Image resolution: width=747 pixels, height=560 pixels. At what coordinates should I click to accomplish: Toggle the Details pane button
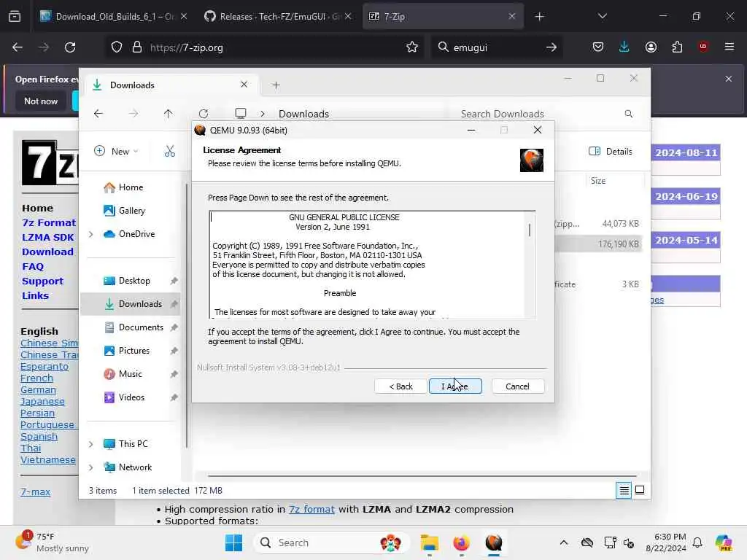[x=611, y=152]
